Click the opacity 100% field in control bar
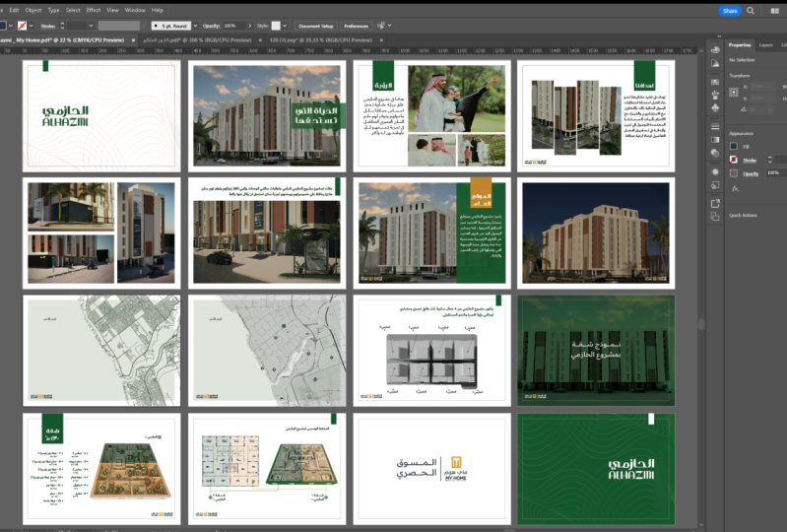787x532 pixels. point(233,26)
